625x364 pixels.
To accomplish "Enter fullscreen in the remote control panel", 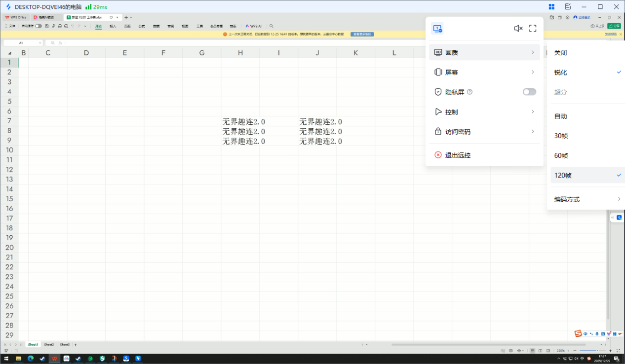I will (x=532, y=28).
